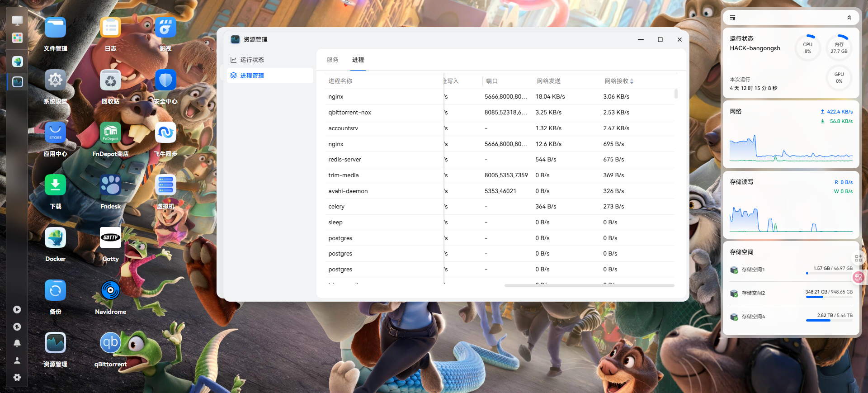868x393 pixels.
Task: Open the 日志 log app icon
Action: pyautogui.click(x=110, y=28)
